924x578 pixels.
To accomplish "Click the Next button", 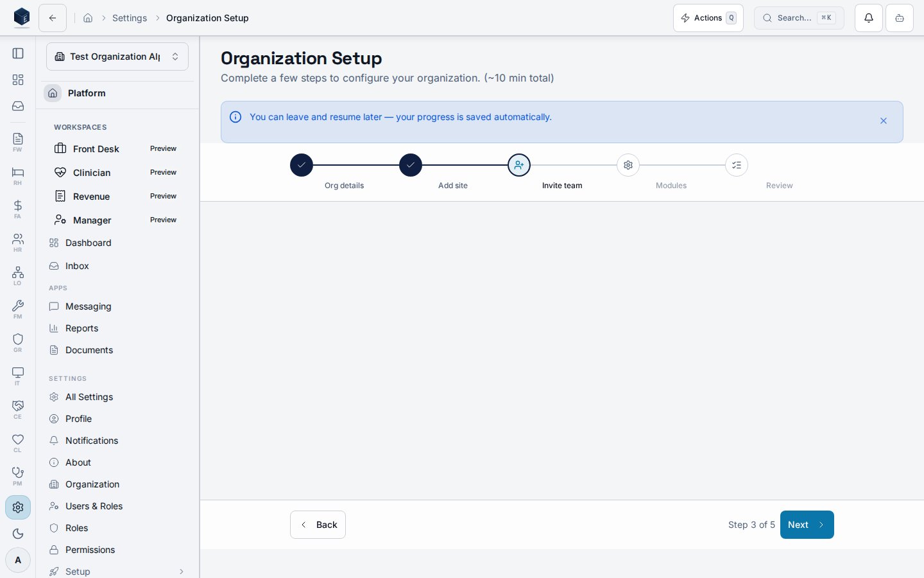I will 807,525.
